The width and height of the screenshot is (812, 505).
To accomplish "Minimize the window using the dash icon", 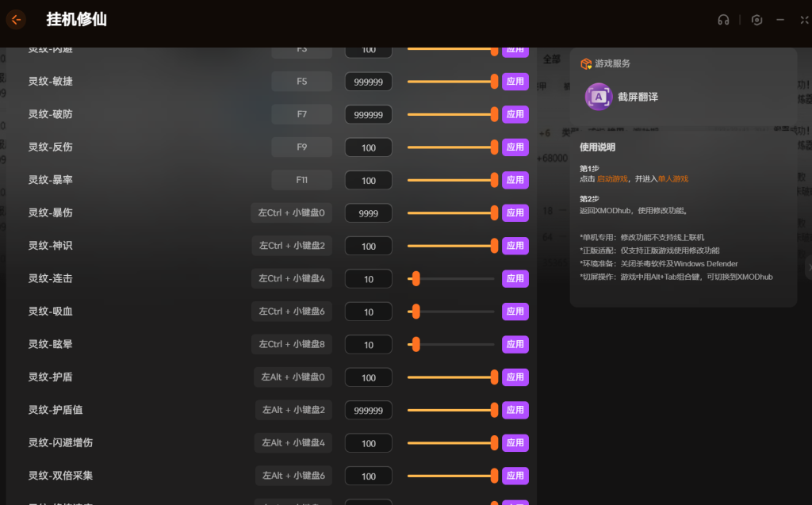I will (781, 20).
